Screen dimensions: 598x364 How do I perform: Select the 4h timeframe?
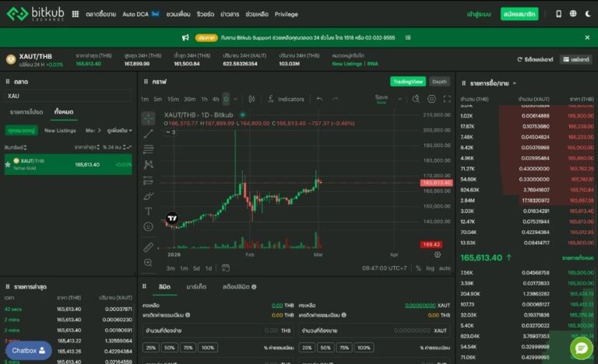216,99
